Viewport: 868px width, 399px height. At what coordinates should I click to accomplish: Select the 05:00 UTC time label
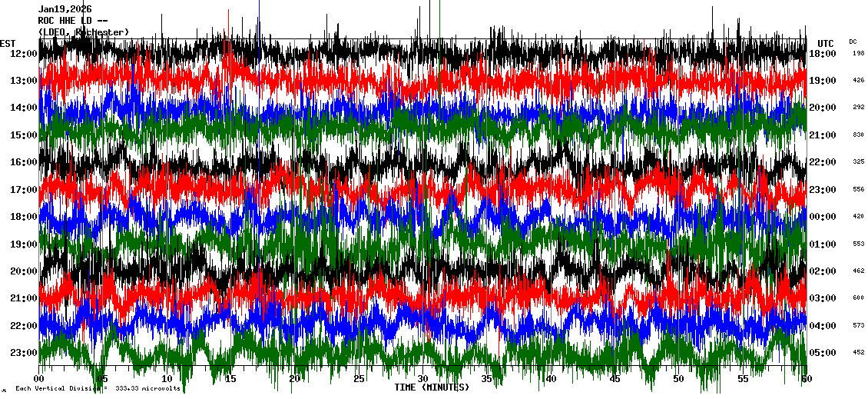coord(822,352)
